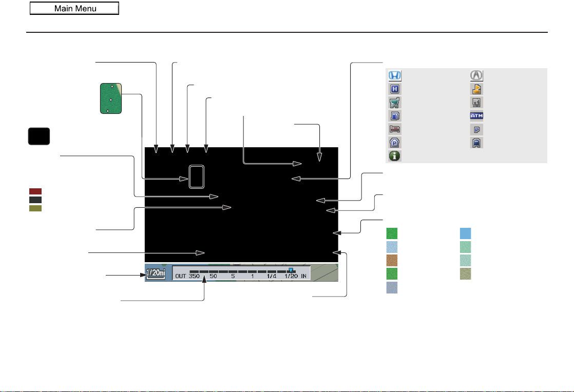The image size is (574, 392).
Task: Click the hotel bed icon
Action: tap(394, 129)
